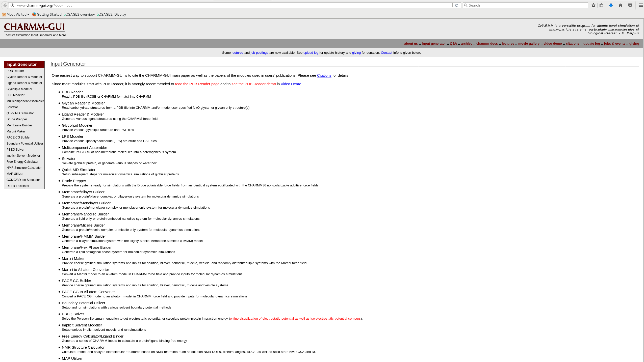Screen dimensions: 644x362
Task: Open the SAGE2 overview bookmark
Action: click(79, 14)
